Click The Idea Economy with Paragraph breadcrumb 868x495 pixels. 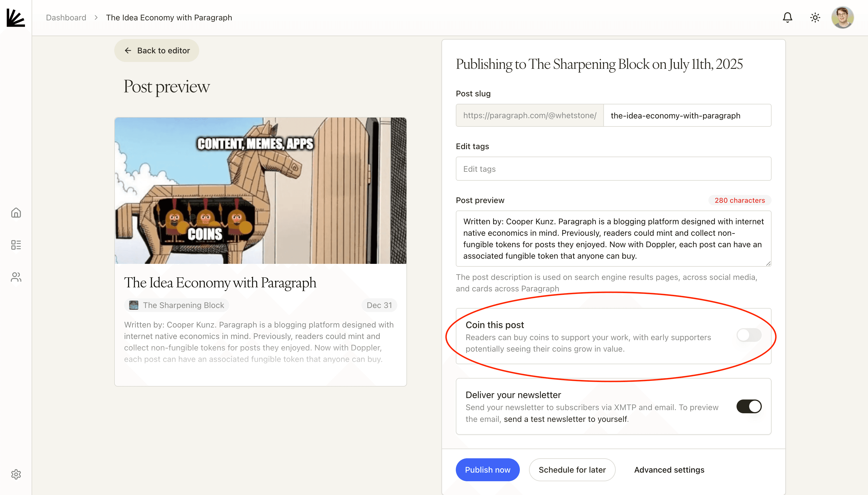click(169, 17)
